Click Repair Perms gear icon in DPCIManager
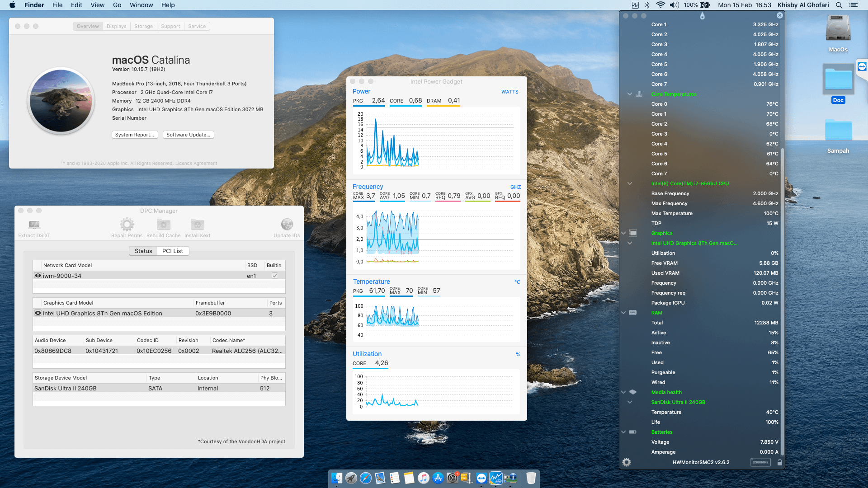 [x=127, y=224]
